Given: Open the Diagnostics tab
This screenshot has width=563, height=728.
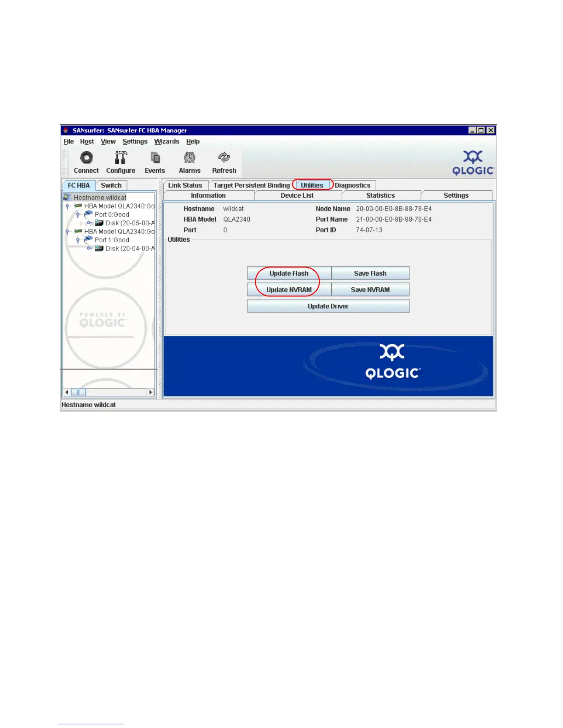Looking at the screenshot, I should click(x=352, y=185).
